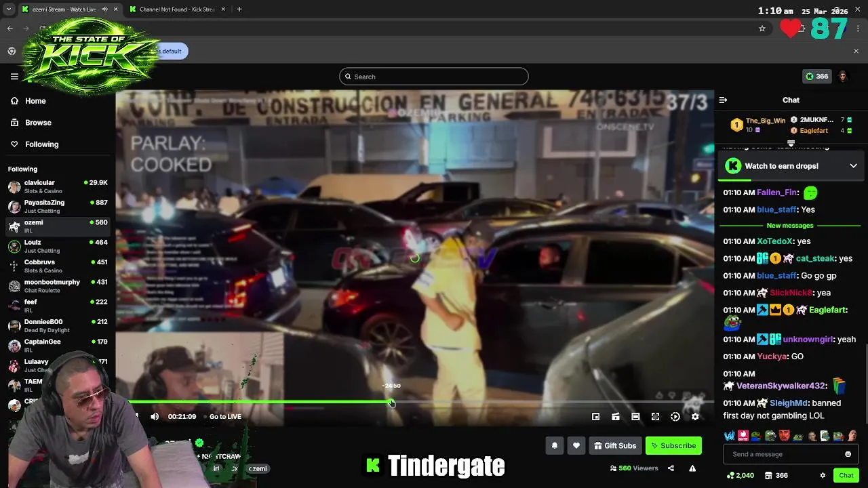Viewport: 868px width, 488px height.
Task: Open browser tab search dropdown
Action: pyautogui.click(x=9, y=9)
